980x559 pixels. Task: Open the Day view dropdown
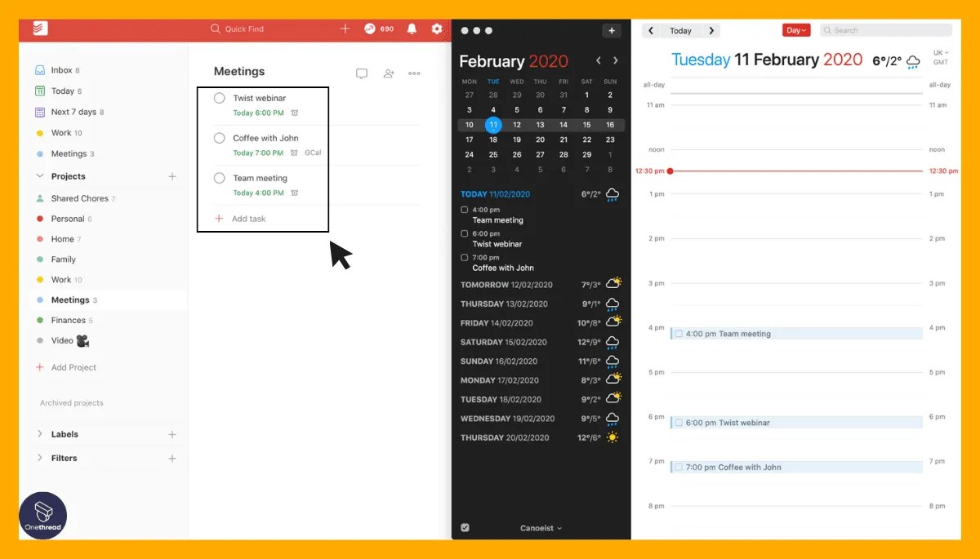pos(796,30)
